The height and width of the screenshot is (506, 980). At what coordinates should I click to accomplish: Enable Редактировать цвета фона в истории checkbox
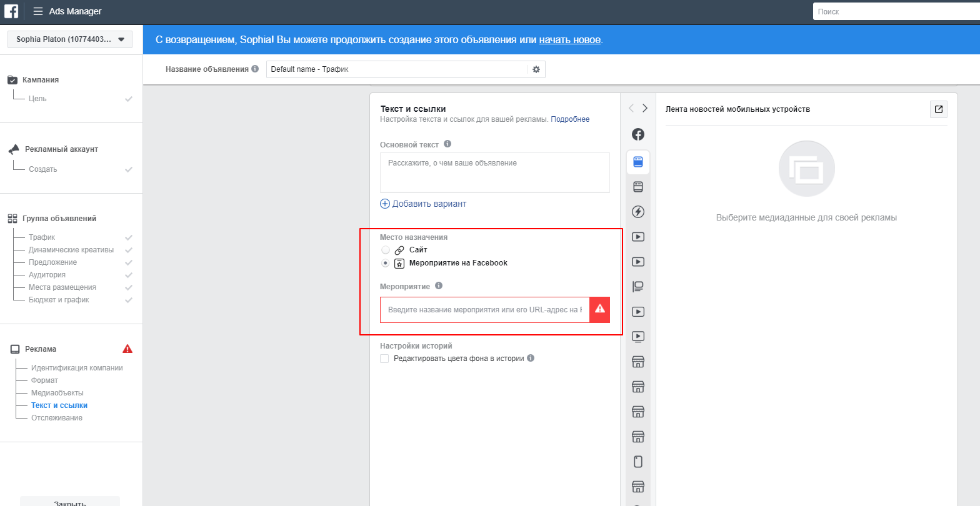[384, 359]
